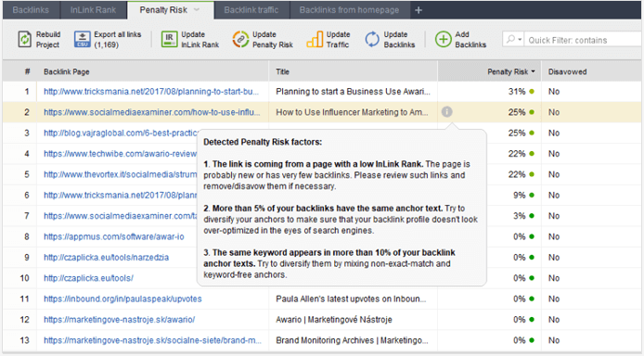Open the marketingove-nastroje.sk/awario/ link

[x=119, y=320]
